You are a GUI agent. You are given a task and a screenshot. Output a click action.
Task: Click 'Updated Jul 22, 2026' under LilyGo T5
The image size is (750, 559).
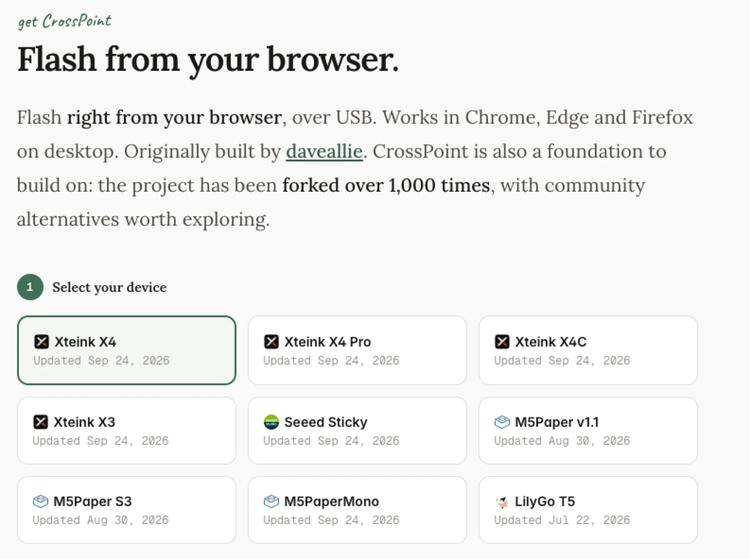point(562,520)
